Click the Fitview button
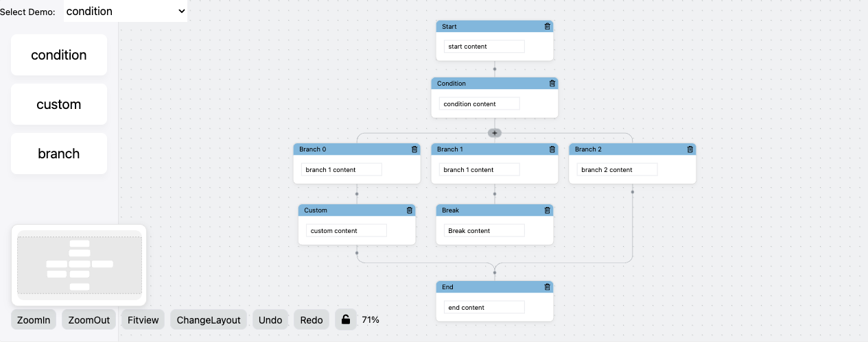The height and width of the screenshot is (342, 868). [x=143, y=320]
